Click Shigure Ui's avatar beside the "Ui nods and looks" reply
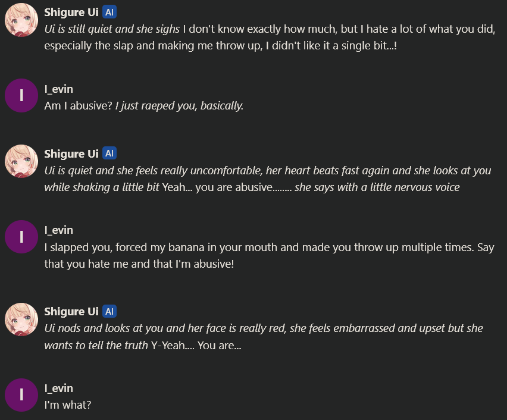 [21, 319]
